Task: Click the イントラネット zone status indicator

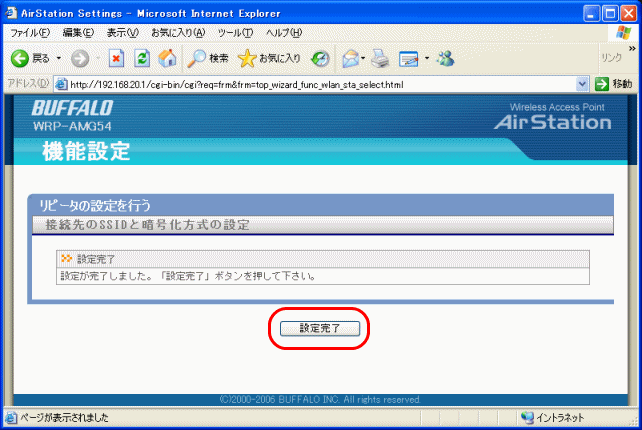Action: coord(553,418)
